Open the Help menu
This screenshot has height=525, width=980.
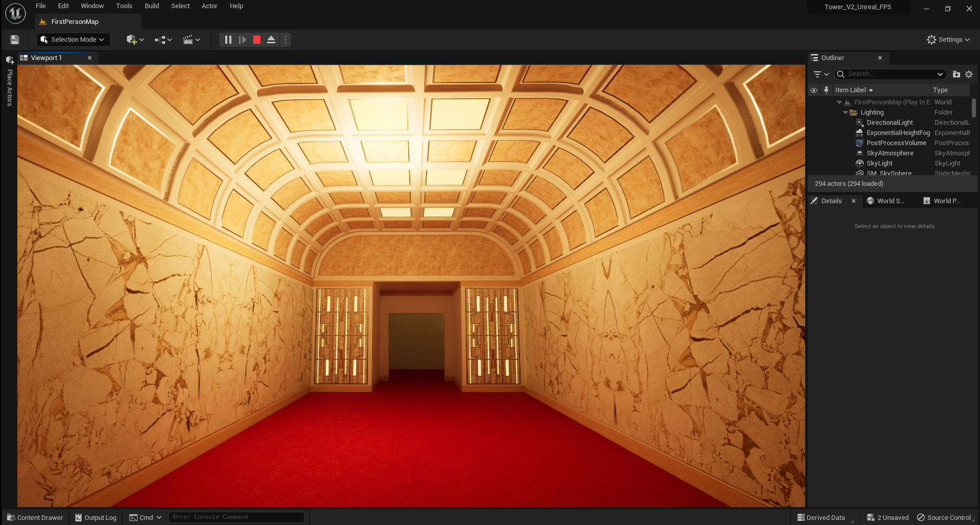(236, 6)
